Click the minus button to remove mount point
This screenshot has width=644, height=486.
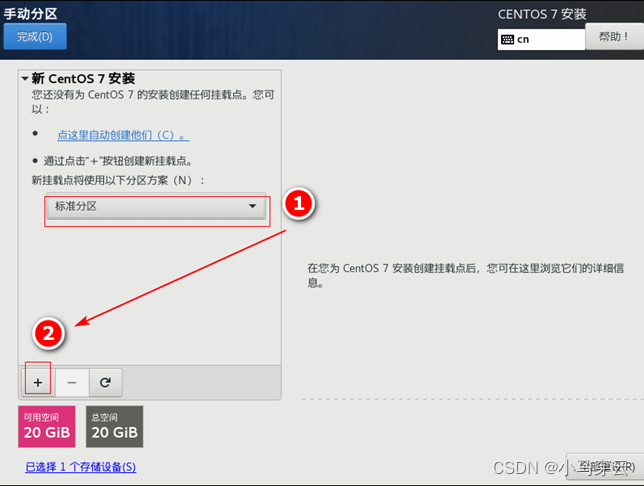(x=72, y=382)
